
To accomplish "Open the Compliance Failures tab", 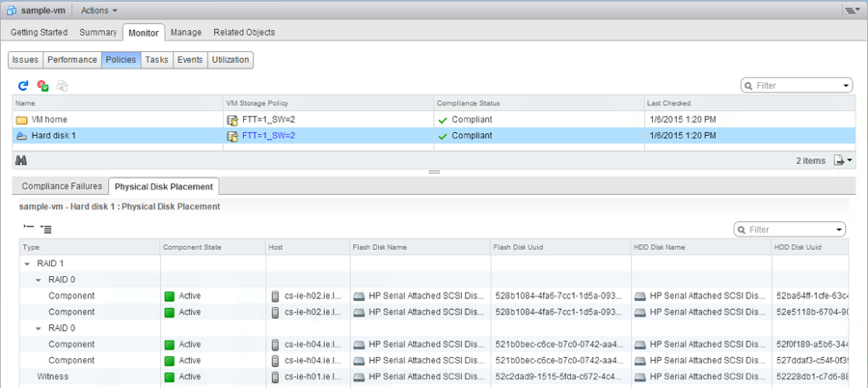I will [62, 186].
